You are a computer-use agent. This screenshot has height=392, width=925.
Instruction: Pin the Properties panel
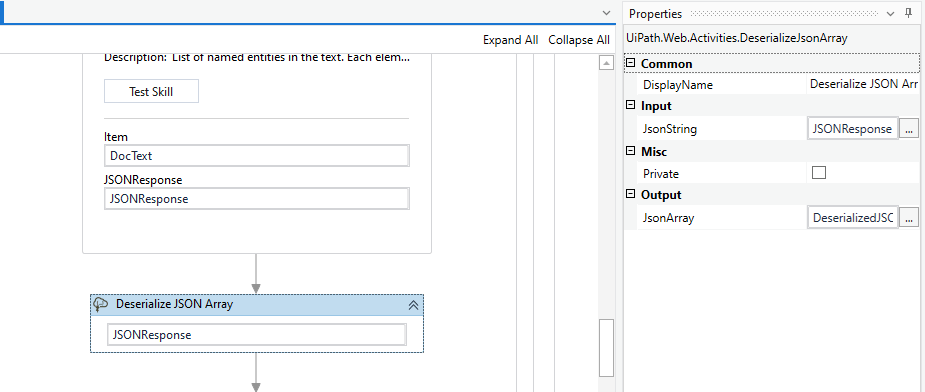coord(908,14)
